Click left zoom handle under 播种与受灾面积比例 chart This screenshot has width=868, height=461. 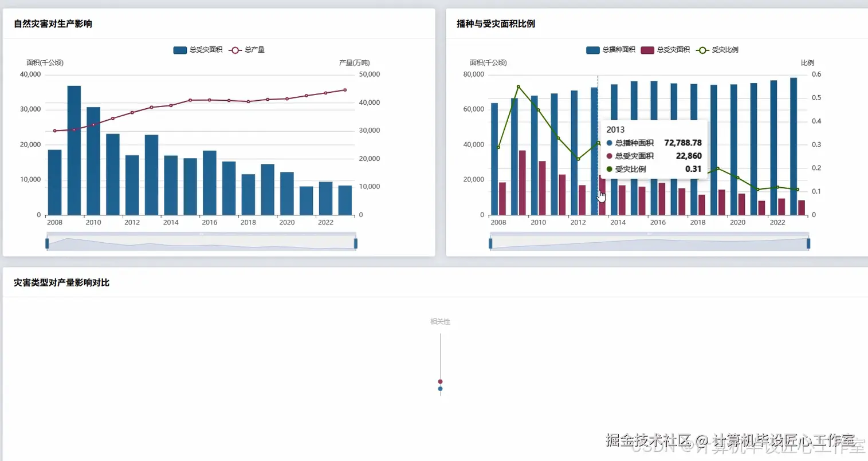490,243
